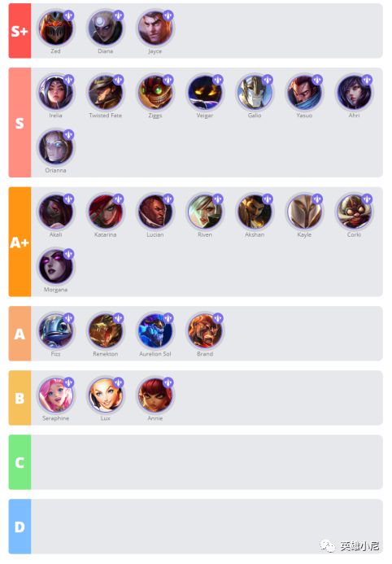Select the Twisted Fate portrait

(105, 93)
